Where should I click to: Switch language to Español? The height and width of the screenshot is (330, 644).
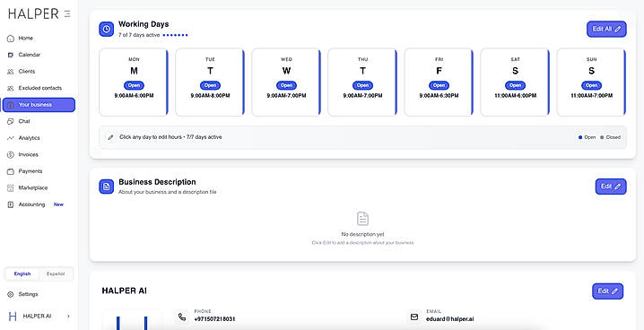click(x=56, y=274)
